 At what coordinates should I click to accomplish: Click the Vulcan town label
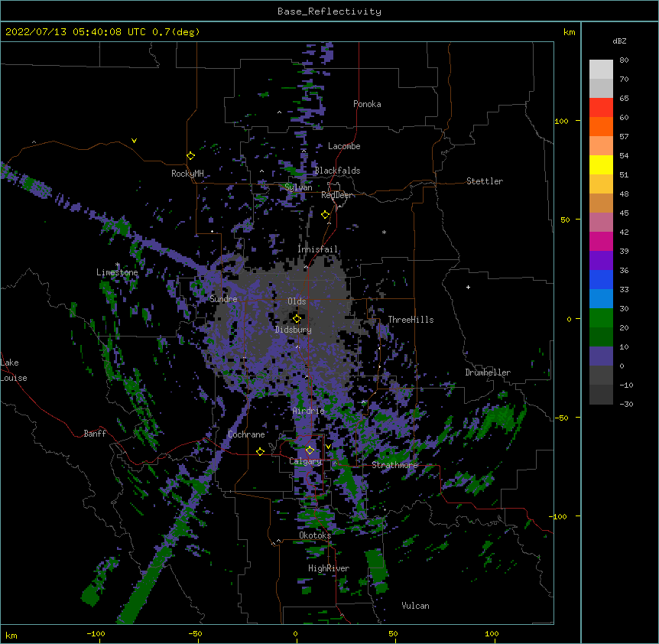pos(415,606)
